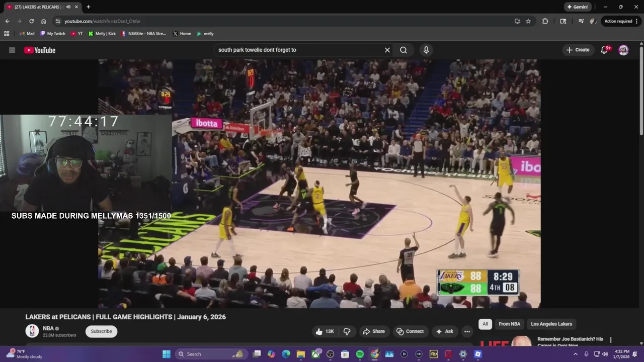Open weather widget showing 76°F

pos(24,354)
